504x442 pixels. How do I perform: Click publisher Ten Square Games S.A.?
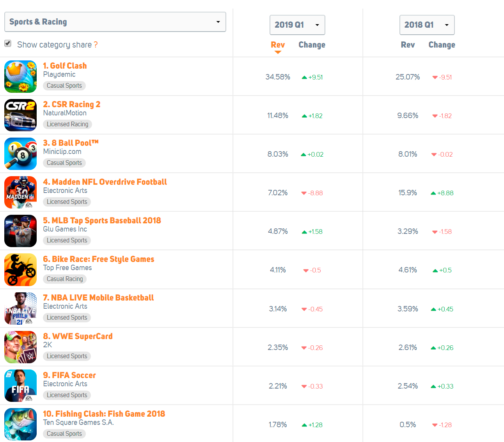[78, 423]
